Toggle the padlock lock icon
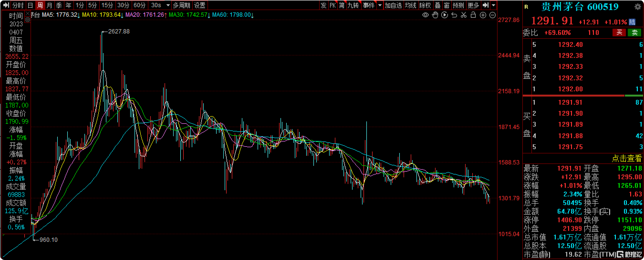Viewport: 644px width, 260px height. [473, 15]
